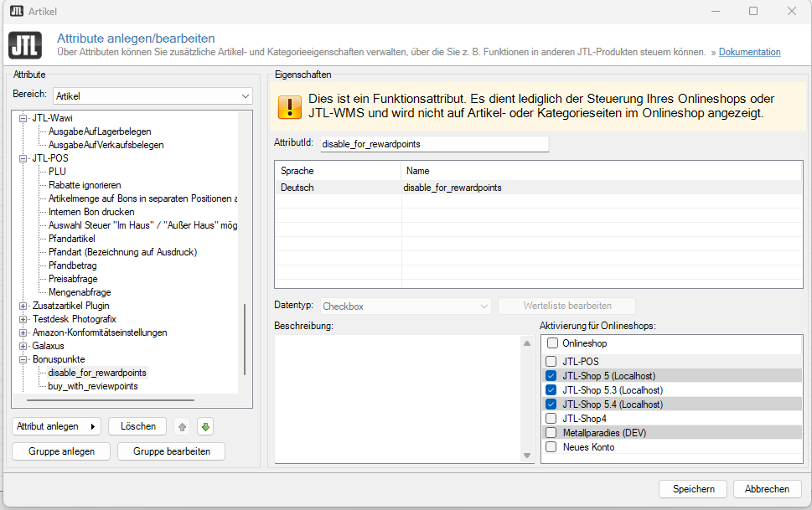This screenshot has width=812, height=510.
Task: Click the yellow warning exclamation icon
Action: click(289, 106)
